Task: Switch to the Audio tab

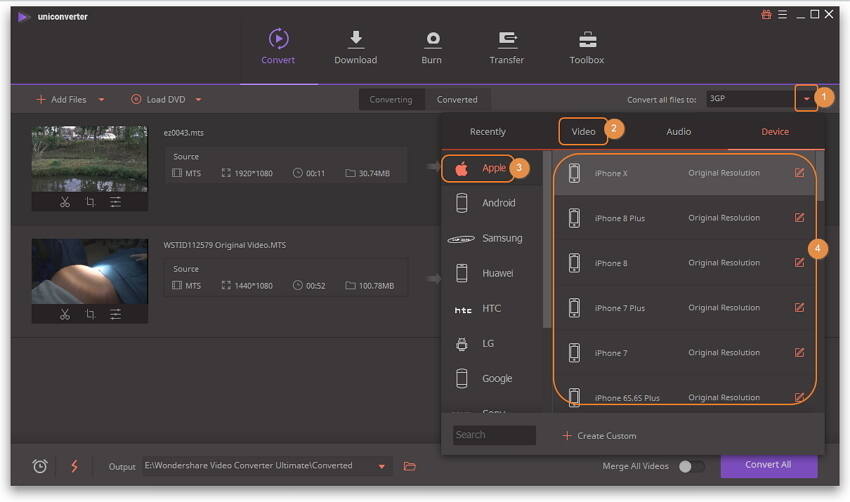Action: tap(679, 132)
